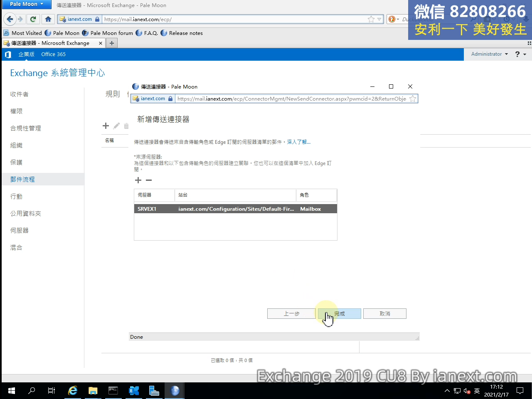Open the action center notifications icon
Viewport: 532px width, 399px height.
(x=520, y=391)
